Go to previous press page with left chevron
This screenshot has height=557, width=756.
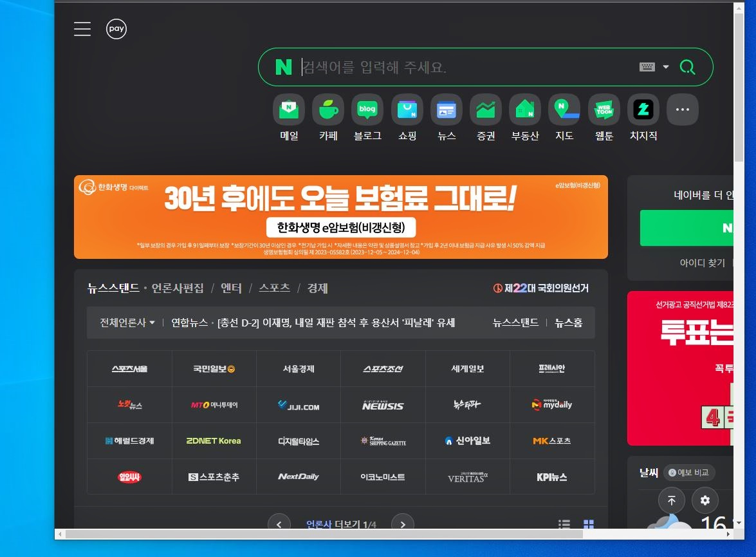(279, 522)
